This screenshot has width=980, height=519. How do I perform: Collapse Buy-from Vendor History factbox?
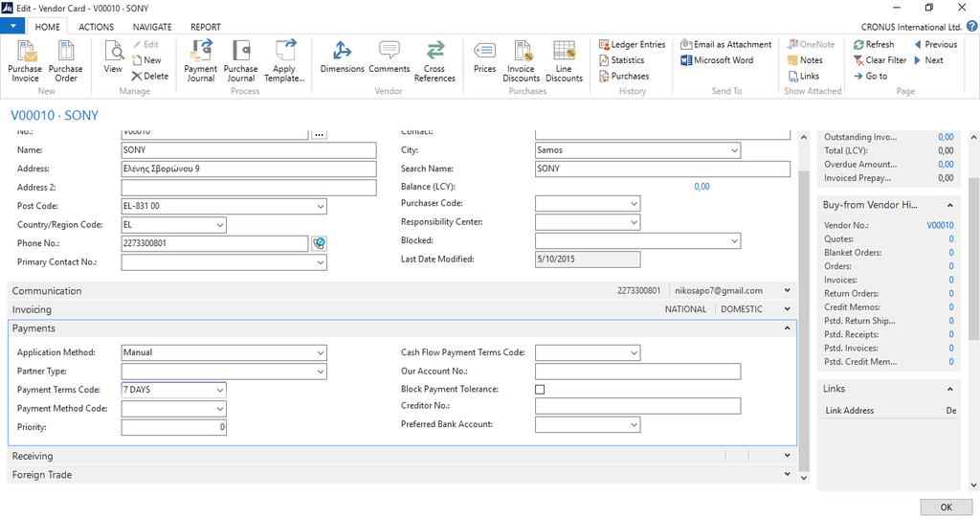pos(950,205)
